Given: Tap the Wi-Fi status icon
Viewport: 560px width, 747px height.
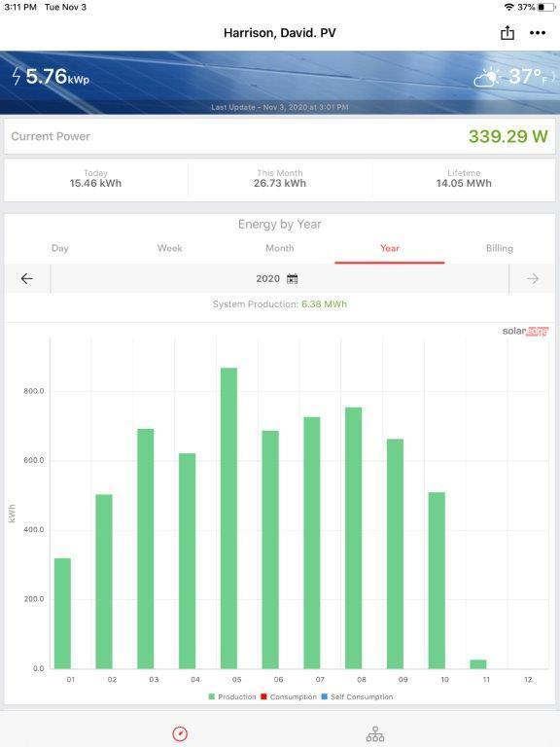Looking at the screenshot, I should tap(508, 7).
